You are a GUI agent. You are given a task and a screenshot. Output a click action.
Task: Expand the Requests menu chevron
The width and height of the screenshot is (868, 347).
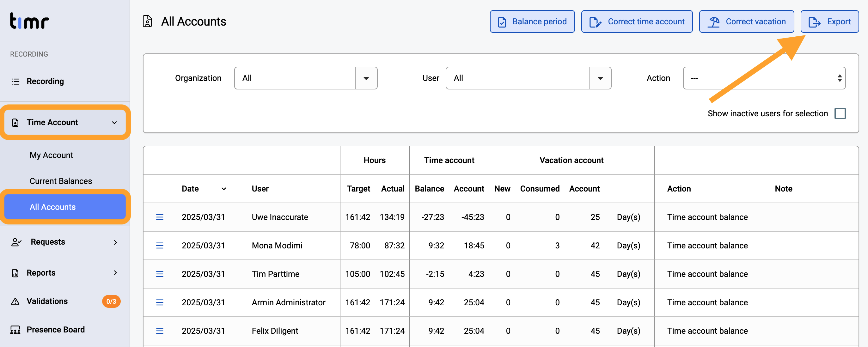115,242
